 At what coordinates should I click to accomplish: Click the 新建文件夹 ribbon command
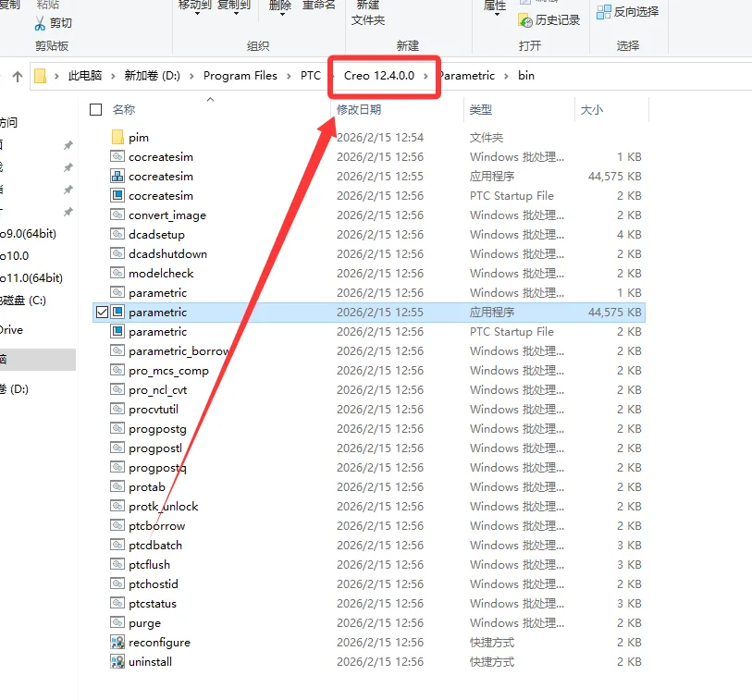[x=368, y=13]
